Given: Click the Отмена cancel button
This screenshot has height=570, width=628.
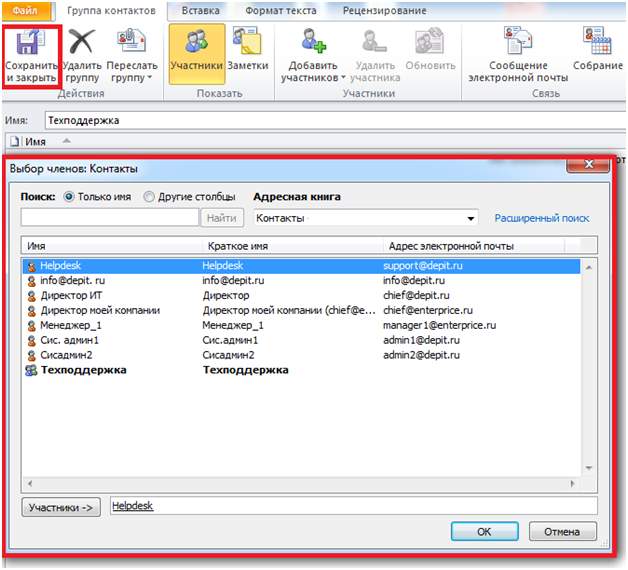Looking at the screenshot, I should [562, 532].
